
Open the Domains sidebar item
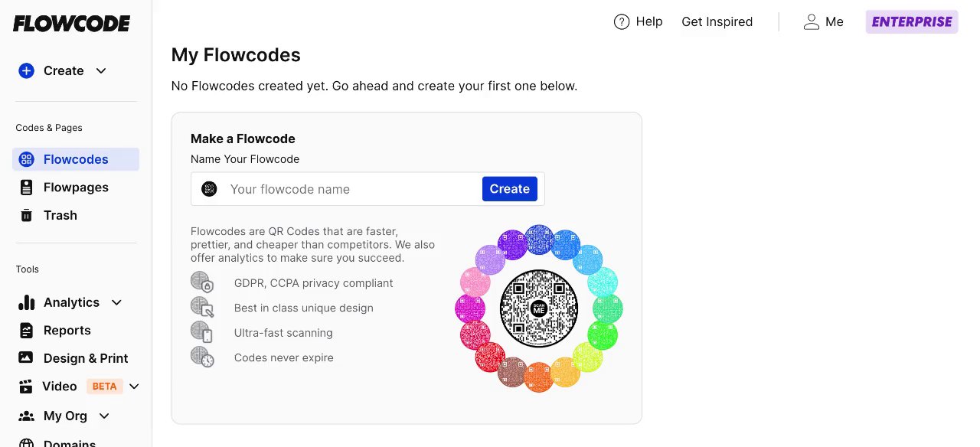[x=69, y=443]
